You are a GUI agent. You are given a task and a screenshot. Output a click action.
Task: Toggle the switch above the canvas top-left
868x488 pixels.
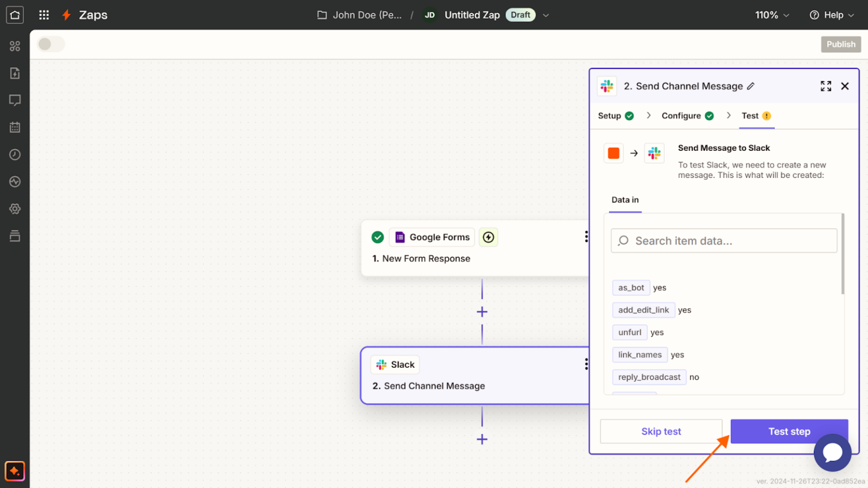tap(50, 43)
